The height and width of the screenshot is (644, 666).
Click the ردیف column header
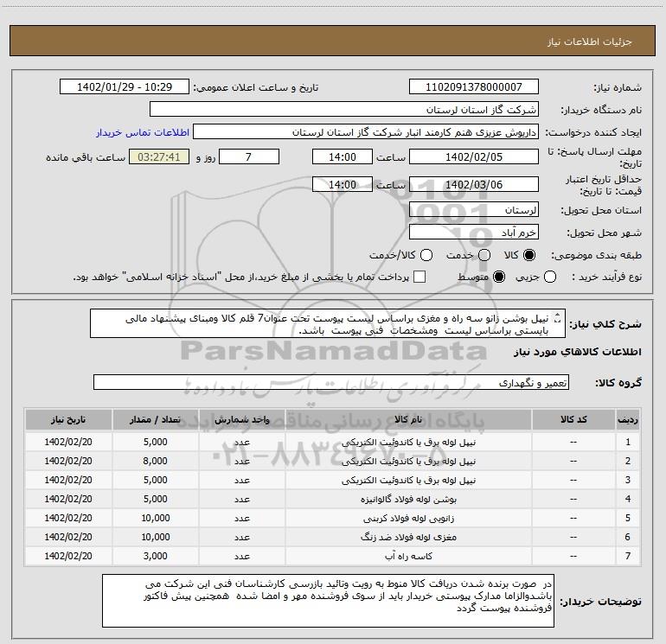point(628,420)
